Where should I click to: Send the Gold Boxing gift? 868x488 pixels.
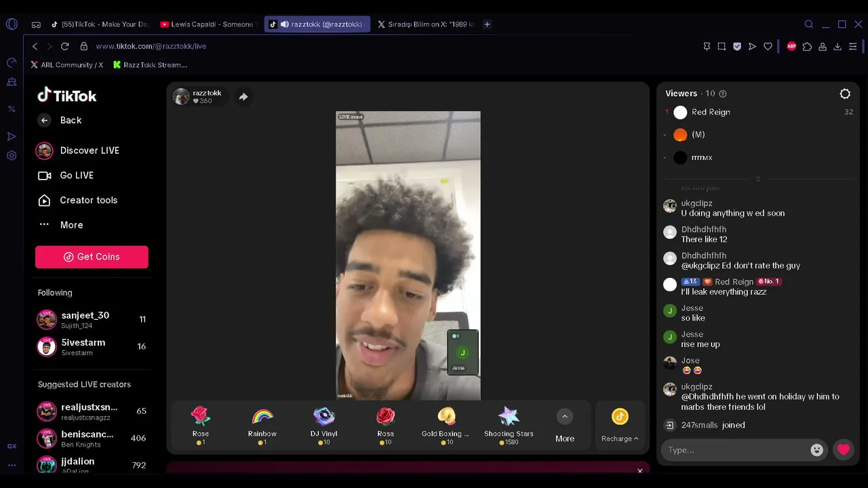coord(446,426)
